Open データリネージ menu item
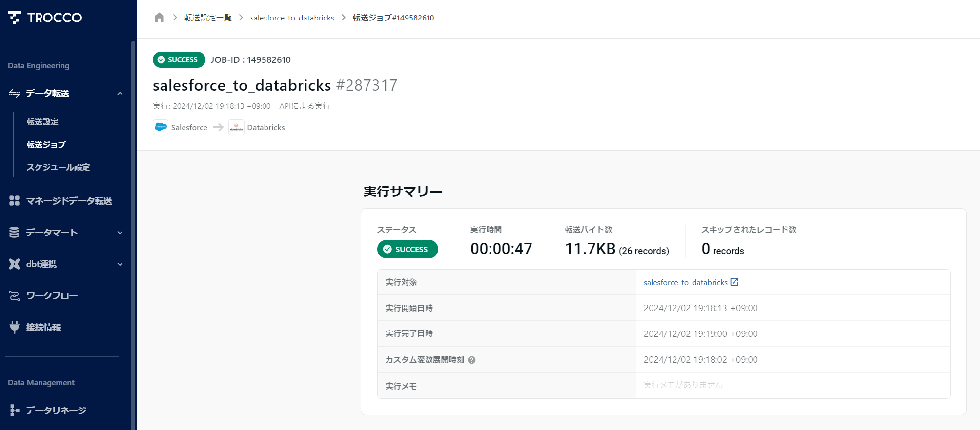The image size is (980, 430). point(56,410)
